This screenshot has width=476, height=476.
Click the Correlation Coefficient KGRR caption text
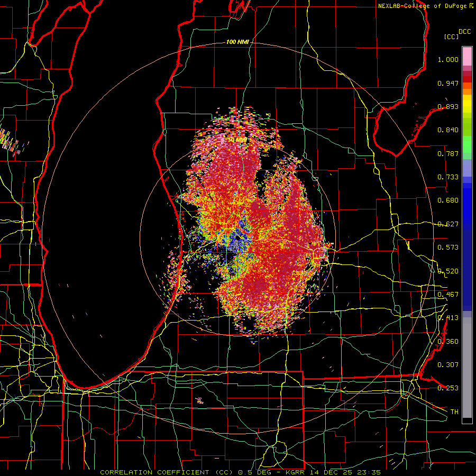(240, 472)
